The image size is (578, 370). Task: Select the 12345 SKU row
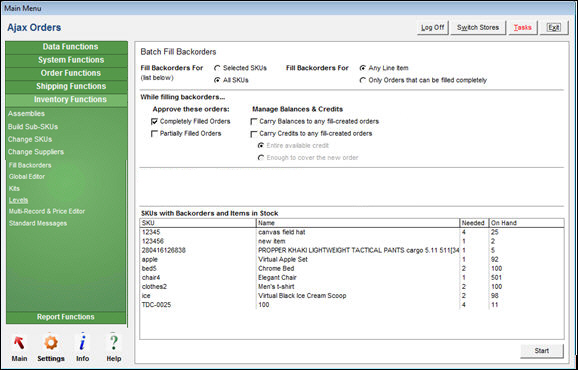point(352,233)
